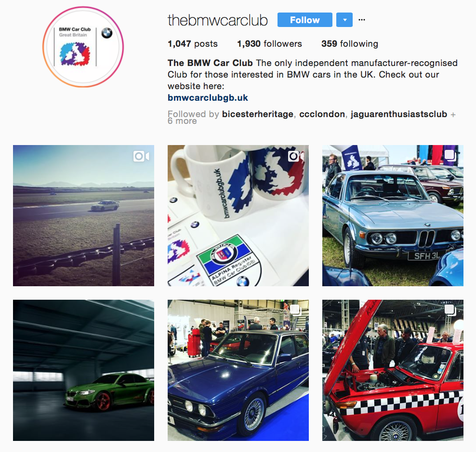Click the video icon on mugs post
The image size is (476, 452).
pos(296,156)
